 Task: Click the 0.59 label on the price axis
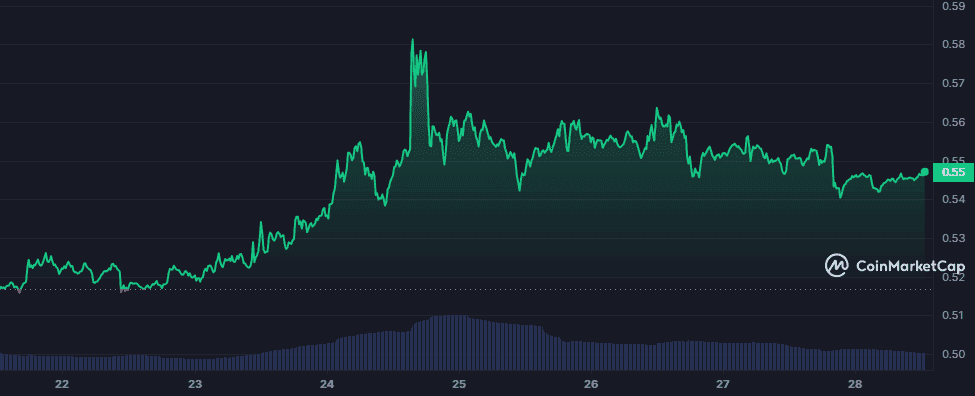(x=953, y=6)
